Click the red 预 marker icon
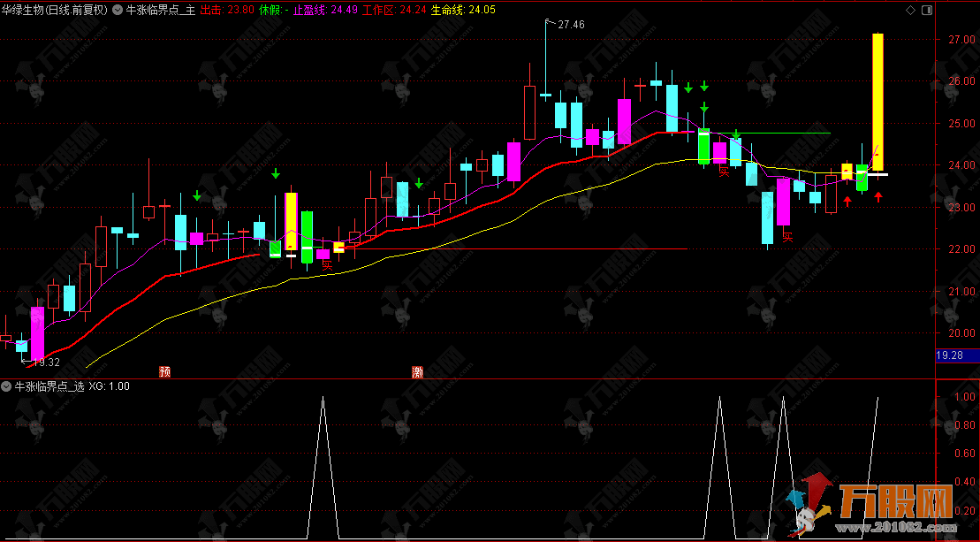Image resolution: width=980 pixels, height=542 pixels. point(164,372)
